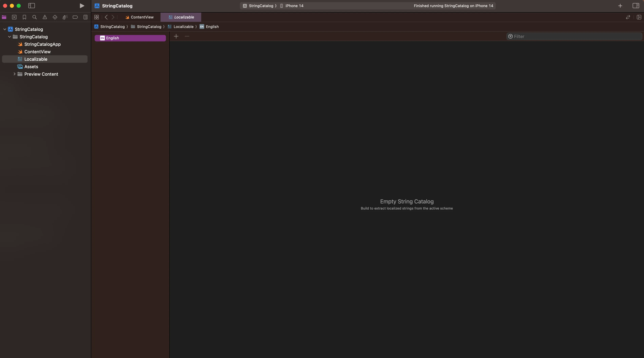Open the Project navigator folder icon
This screenshot has height=358, width=644.
point(4,17)
